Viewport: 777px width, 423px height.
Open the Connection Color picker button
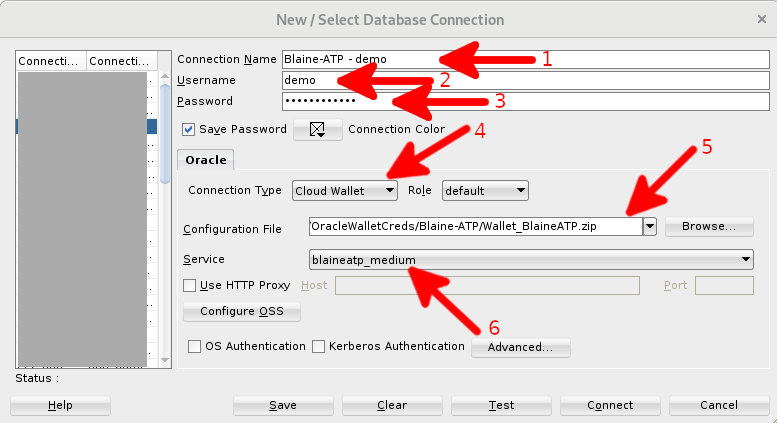tap(318, 130)
